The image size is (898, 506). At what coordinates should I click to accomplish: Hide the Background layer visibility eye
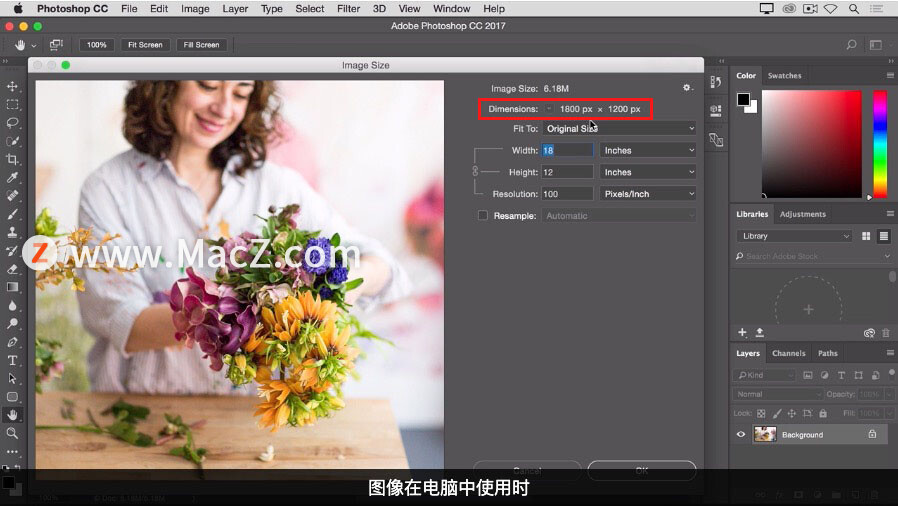(741, 434)
